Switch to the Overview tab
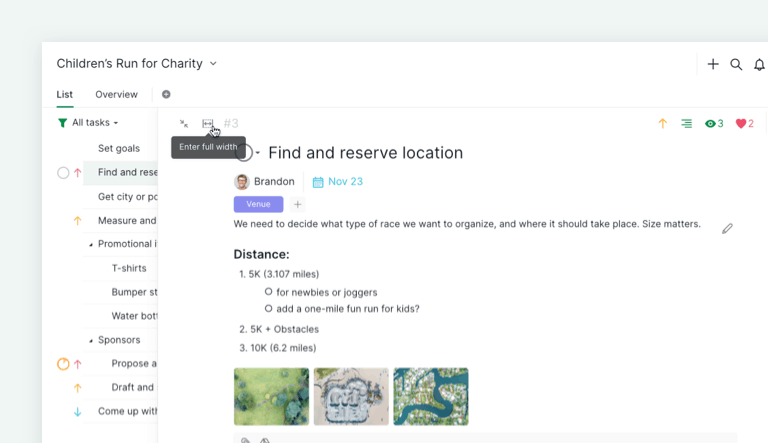 pos(117,94)
